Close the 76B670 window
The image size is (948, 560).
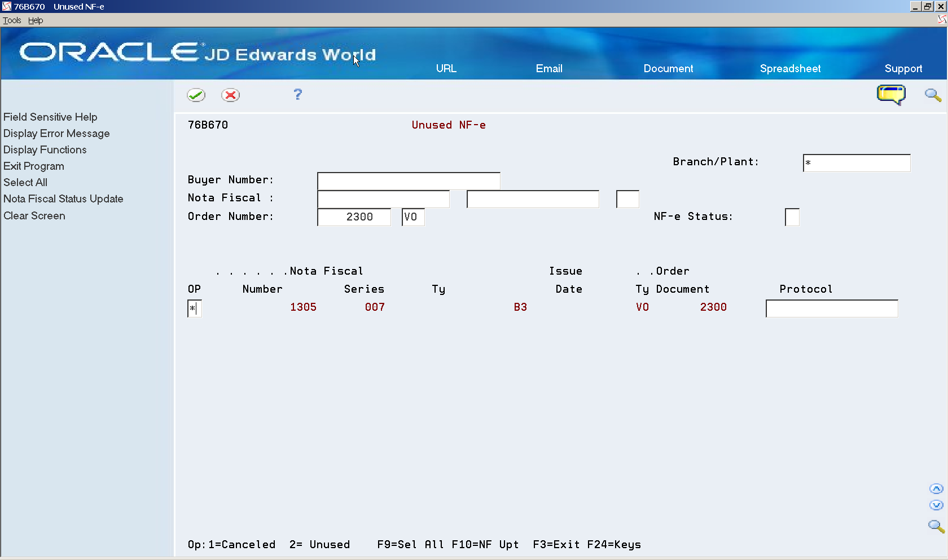coord(941,6)
